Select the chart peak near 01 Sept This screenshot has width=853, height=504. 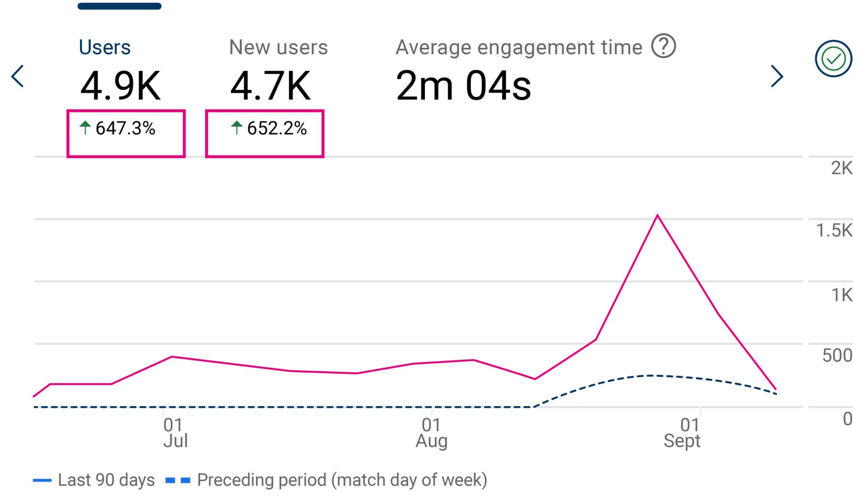[x=657, y=215]
